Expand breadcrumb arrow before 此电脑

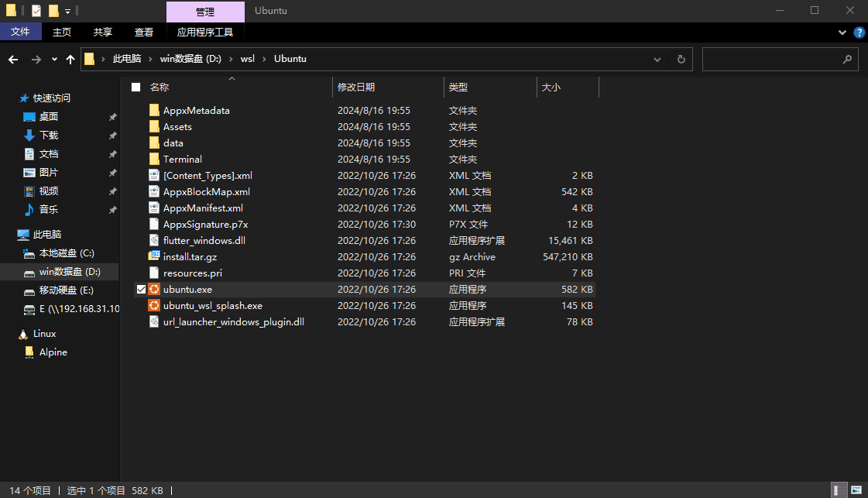point(103,59)
